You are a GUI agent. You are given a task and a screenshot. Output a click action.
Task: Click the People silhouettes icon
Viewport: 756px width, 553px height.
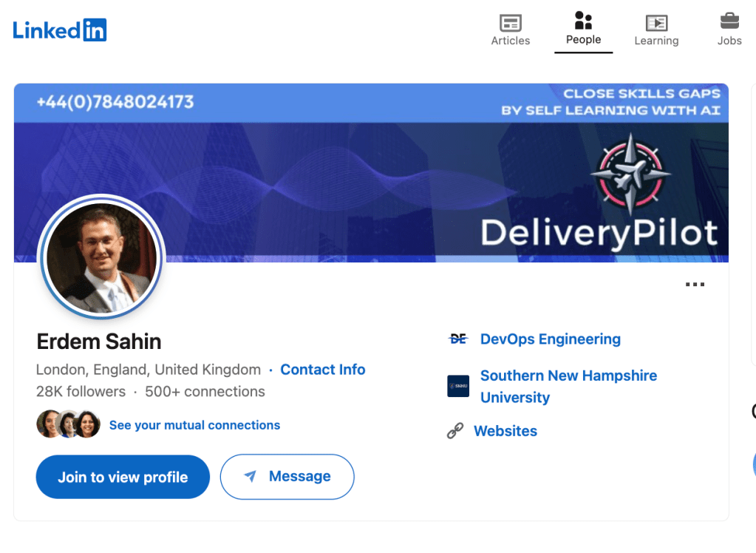[x=583, y=20]
